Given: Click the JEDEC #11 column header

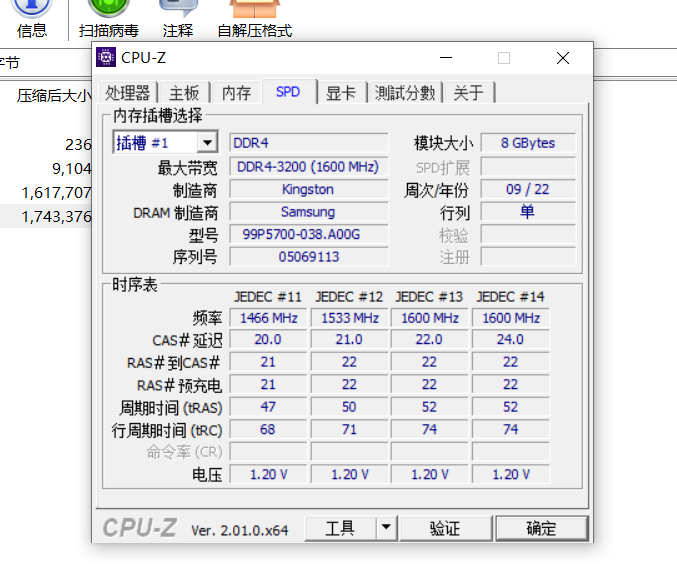Looking at the screenshot, I should (268, 297).
